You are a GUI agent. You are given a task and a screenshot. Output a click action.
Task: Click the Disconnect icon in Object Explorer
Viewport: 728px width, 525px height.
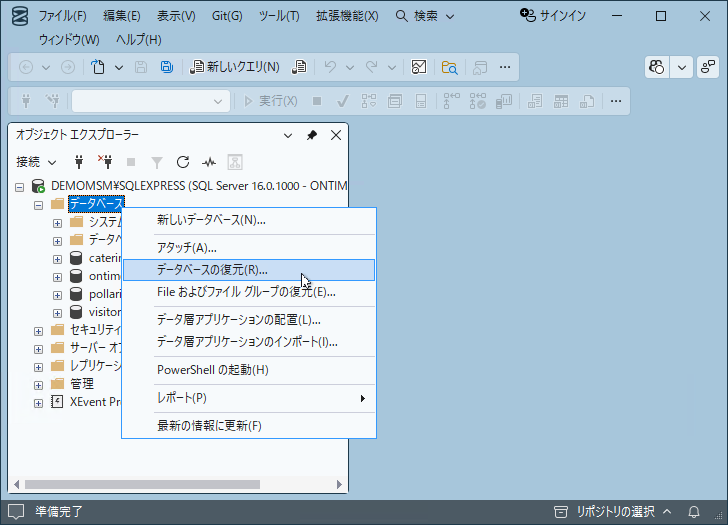point(105,161)
